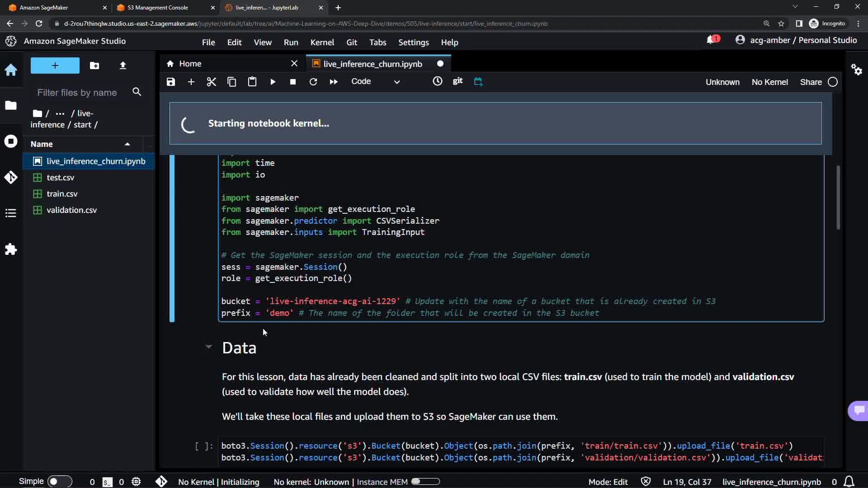Screen dimensions: 868x488
Task: Cut the selected cell with scissors icon
Action: 211,82
